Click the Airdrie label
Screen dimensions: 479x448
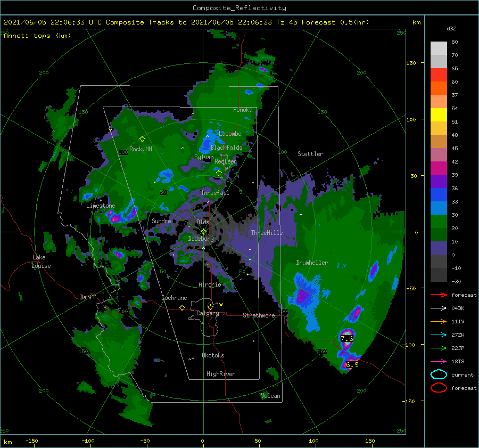pyautogui.click(x=210, y=284)
